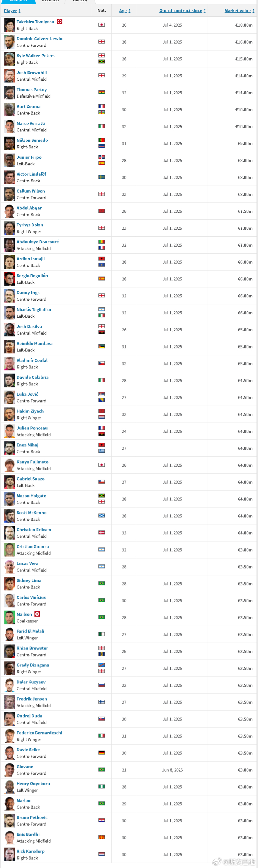Screen dimensions: 258x868
Task: Sort by Out-of-contract since column
Action: [183, 11]
